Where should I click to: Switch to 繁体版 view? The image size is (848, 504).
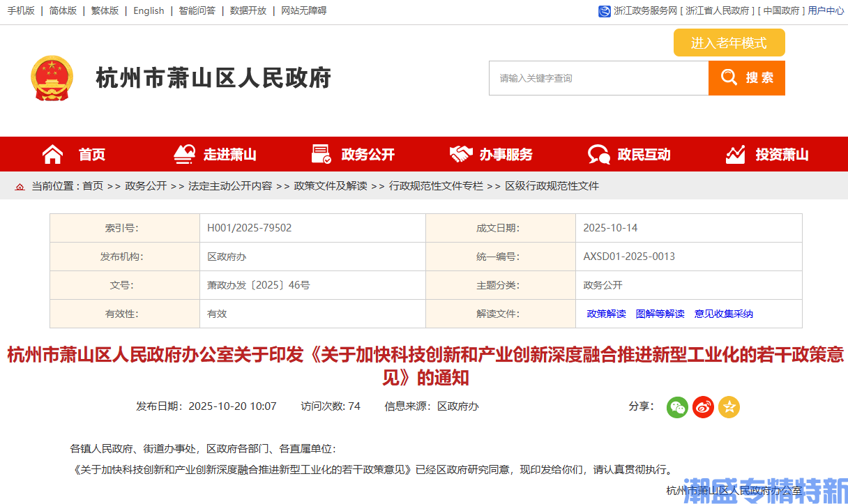(x=104, y=10)
